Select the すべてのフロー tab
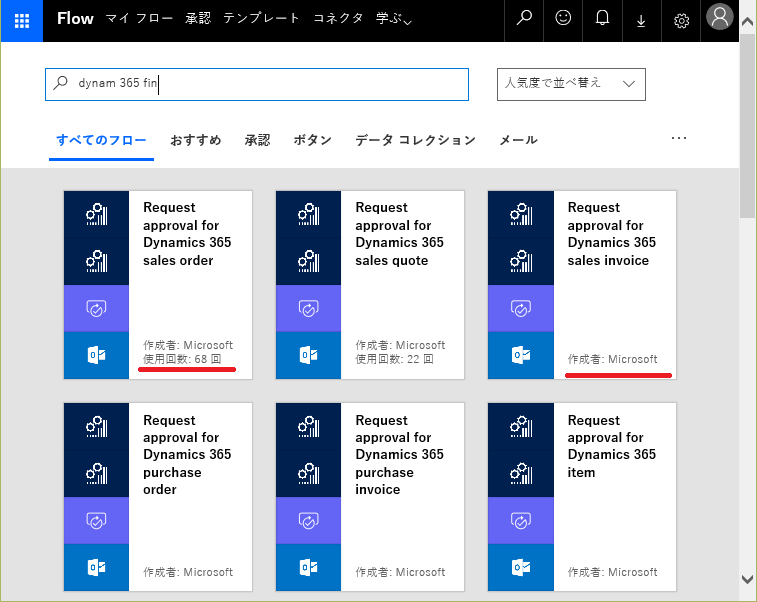 [101, 140]
